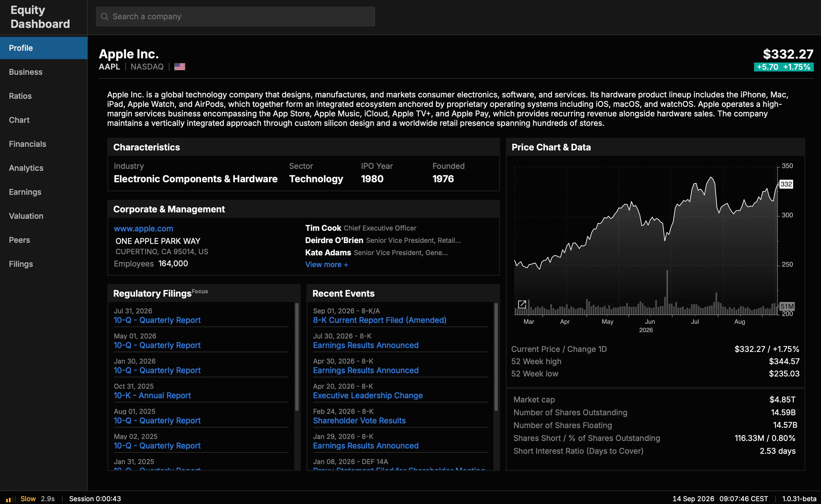Open the Earnings section

coord(44,192)
